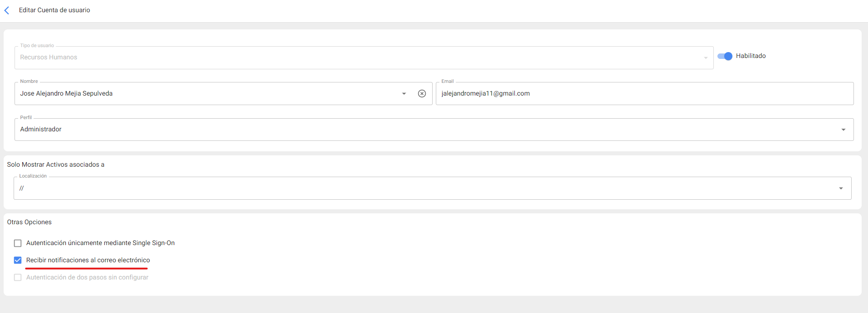Click the Localización dropdown arrow icon
Screen dimensions: 868x313
pos(841,188)
